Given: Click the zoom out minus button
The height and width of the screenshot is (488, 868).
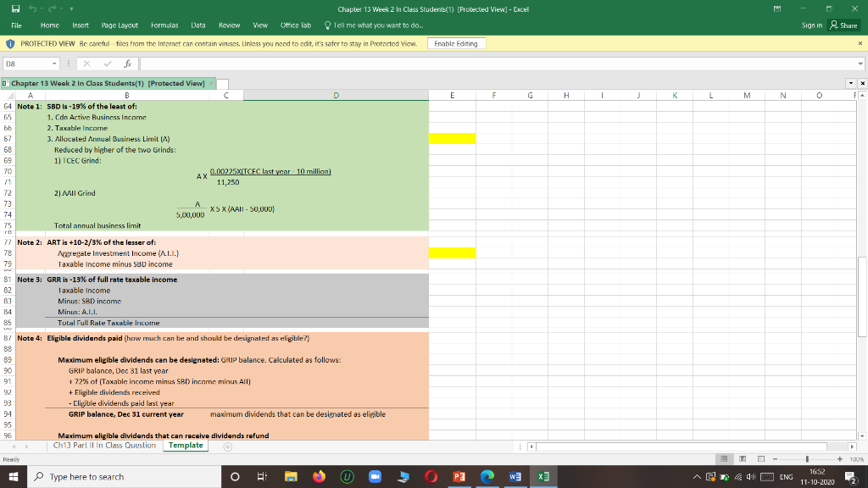Looking at the screenshot, I should pyautogui.click(x=775, y=459).
